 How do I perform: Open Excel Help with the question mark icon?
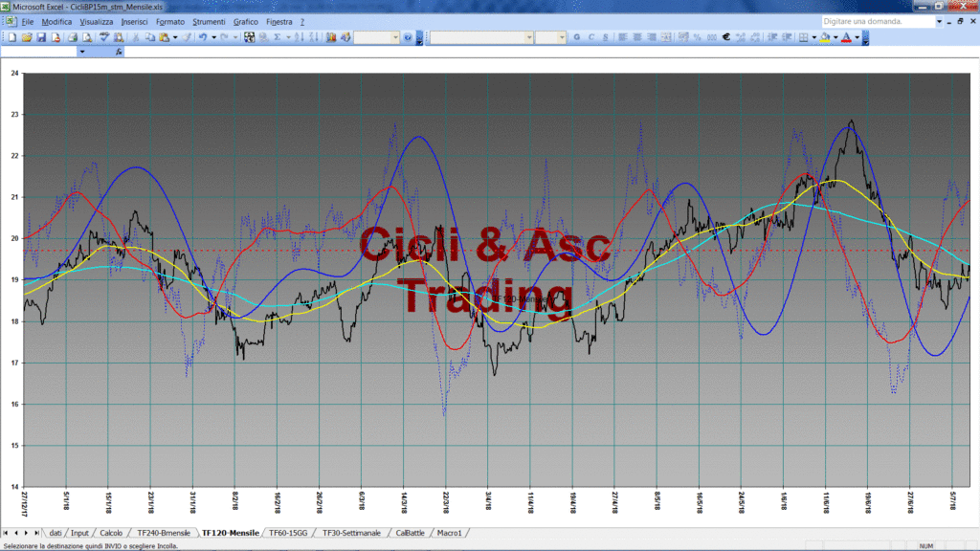point(408,37)
